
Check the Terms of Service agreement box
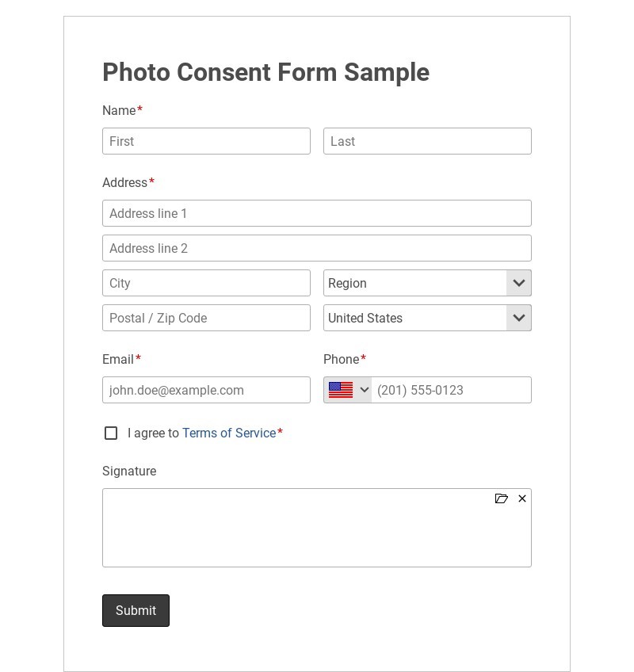click(x=111, y=433)
